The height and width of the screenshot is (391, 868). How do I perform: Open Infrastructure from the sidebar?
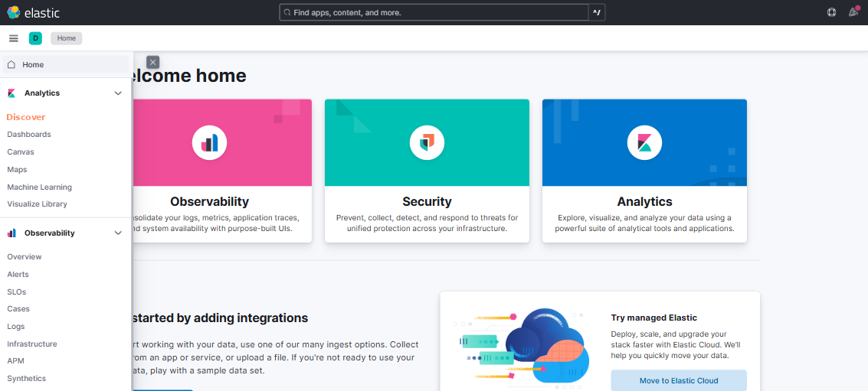pyautogui.click(x=32, y=344)
